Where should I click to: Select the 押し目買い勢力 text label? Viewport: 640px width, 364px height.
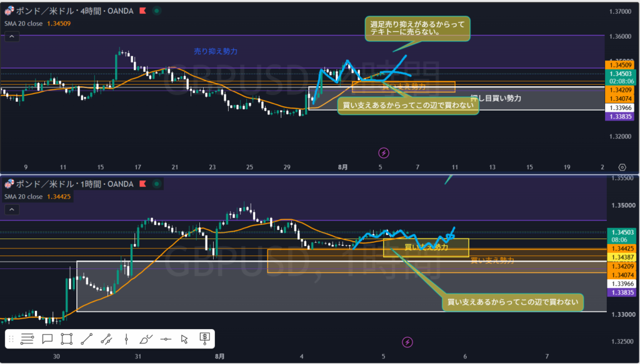(x=496, y=98)
